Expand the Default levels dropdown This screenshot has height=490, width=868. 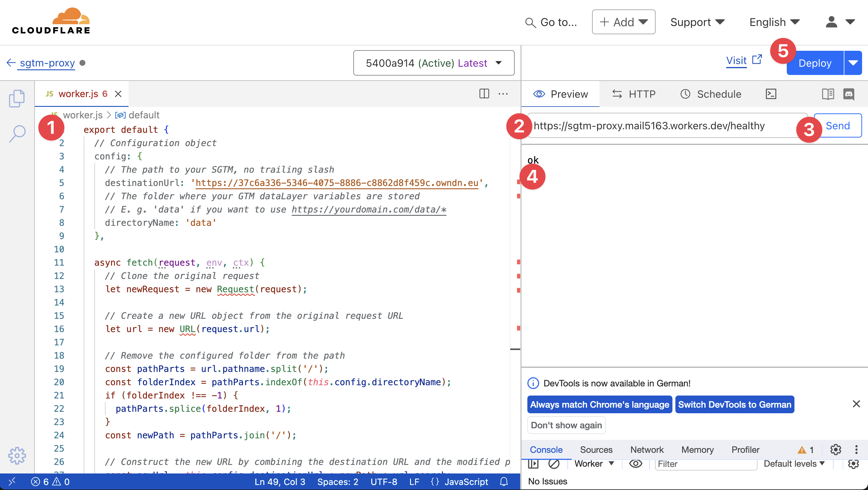(x=794, y=464)
